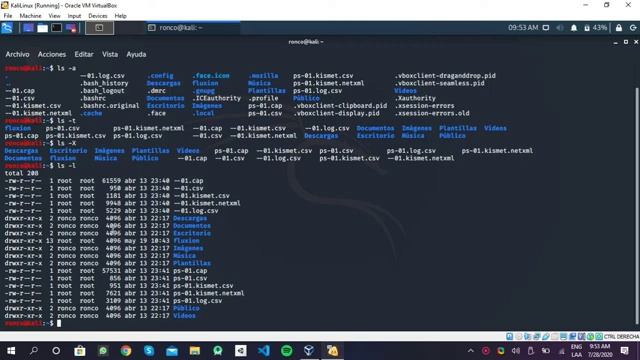
Task: Click the battery 43% power indicator
Action: [595, 28]
